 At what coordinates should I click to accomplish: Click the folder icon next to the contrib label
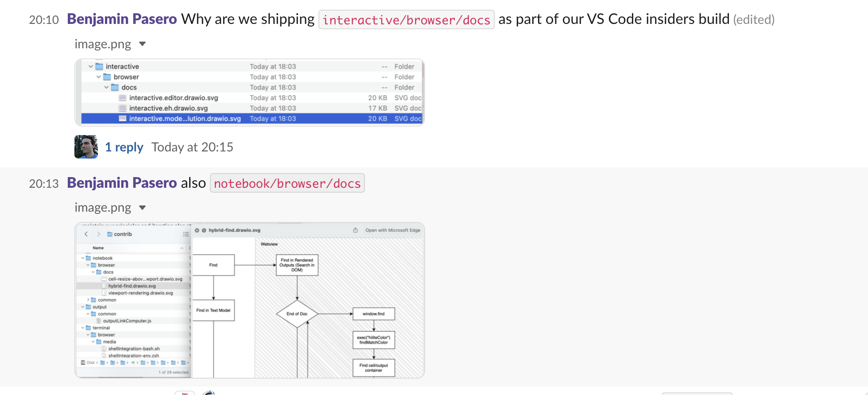tap(109, 234)
